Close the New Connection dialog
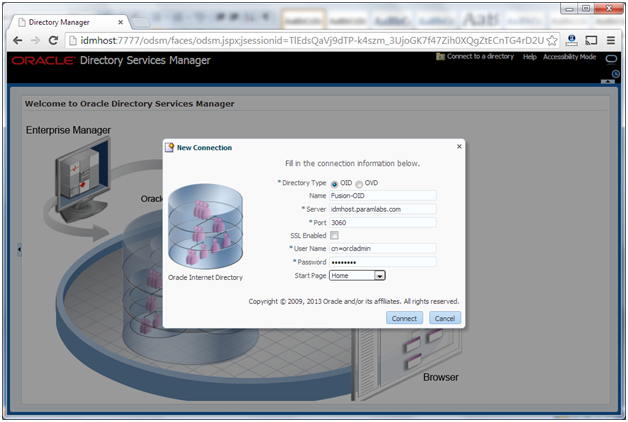The width and height of the screenshot is (628, 422). pyautogui.click(x=459, y=147)
